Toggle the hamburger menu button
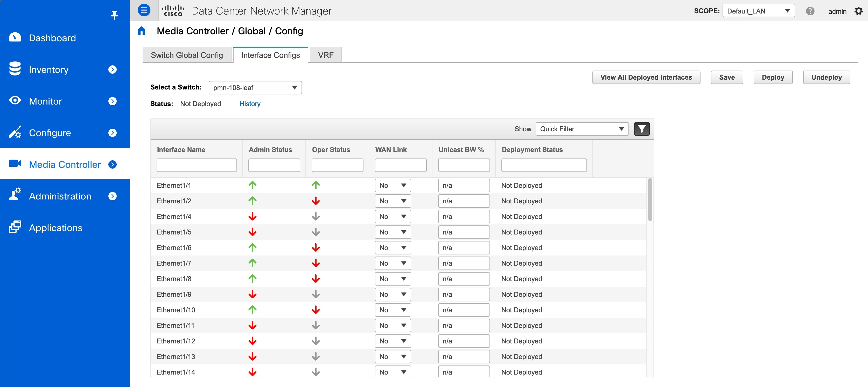868x387 pixels. click(144, 10)
